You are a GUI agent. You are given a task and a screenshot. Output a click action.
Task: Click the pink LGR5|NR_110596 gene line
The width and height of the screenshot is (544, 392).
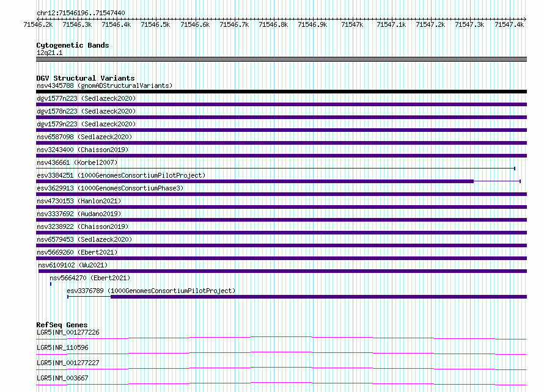(x=281, y=353)
